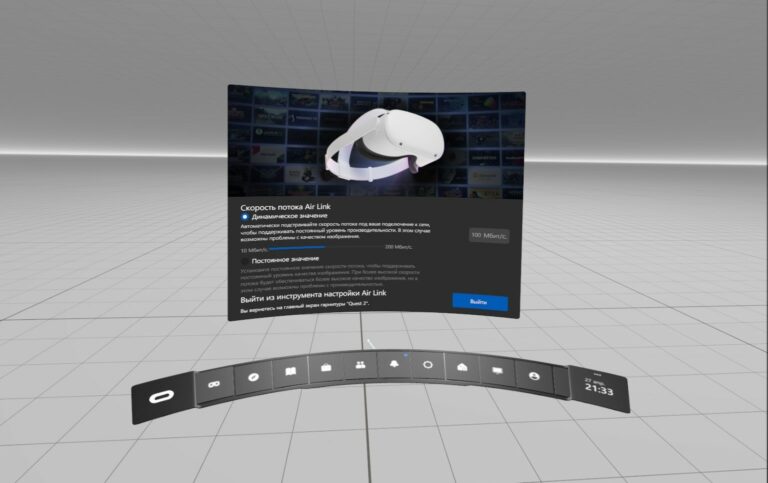This screenshot has height=483, width=768.
Task: Open the Virtual Desktop monitor icon
Action: (x=497, y=371)
